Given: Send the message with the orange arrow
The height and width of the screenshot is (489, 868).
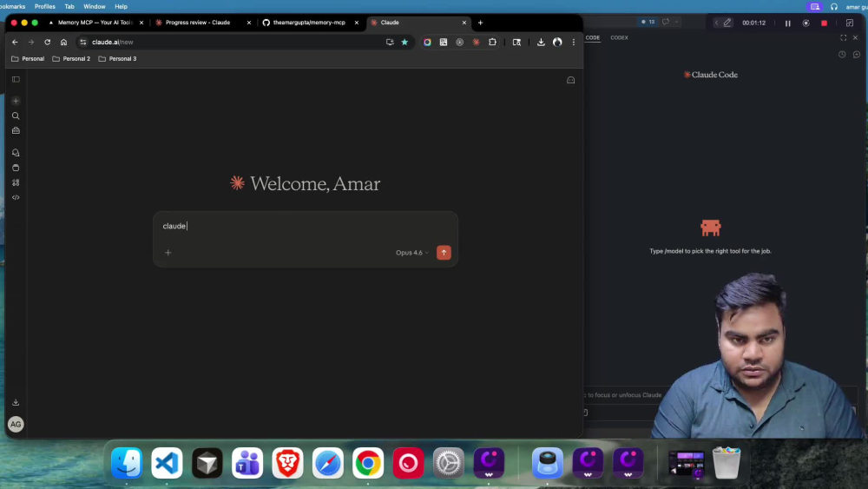Looking at the screenshot, I should point(444,253).
